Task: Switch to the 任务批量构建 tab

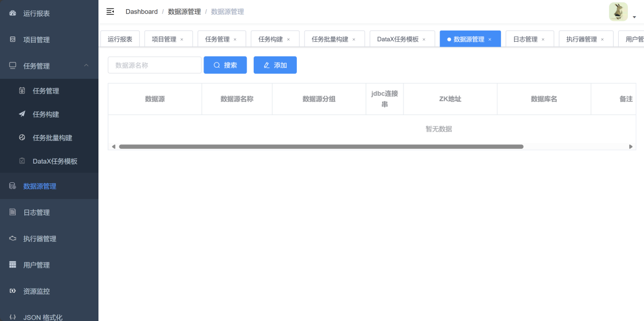Action: tap(330, 39)
